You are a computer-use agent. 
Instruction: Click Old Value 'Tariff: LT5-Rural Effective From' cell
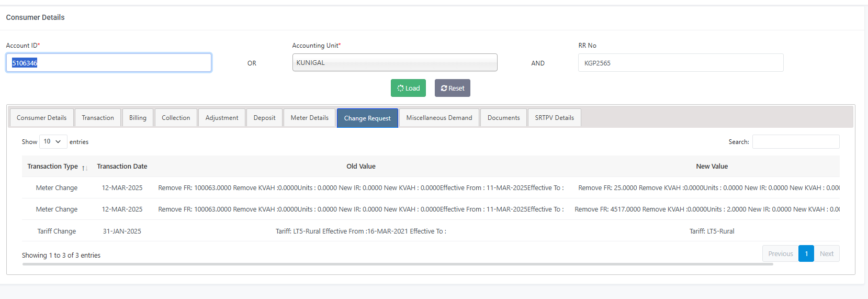(361, 231)
